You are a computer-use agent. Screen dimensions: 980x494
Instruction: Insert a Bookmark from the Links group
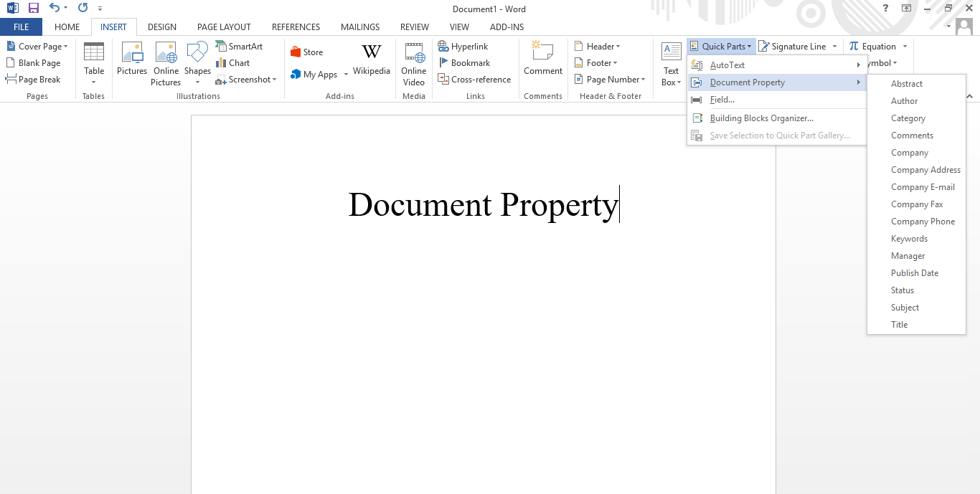pyautogui.click(x=464, y=63)
